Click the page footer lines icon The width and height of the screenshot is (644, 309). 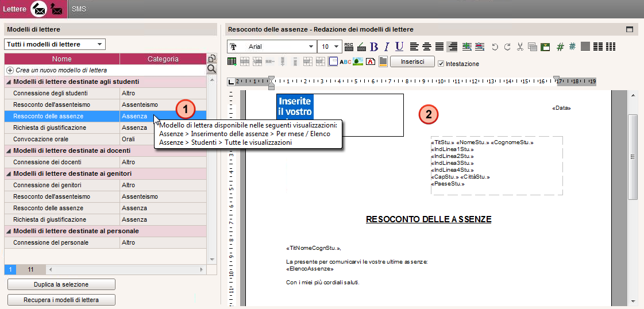pyautogui.click(x=383, y=62)
